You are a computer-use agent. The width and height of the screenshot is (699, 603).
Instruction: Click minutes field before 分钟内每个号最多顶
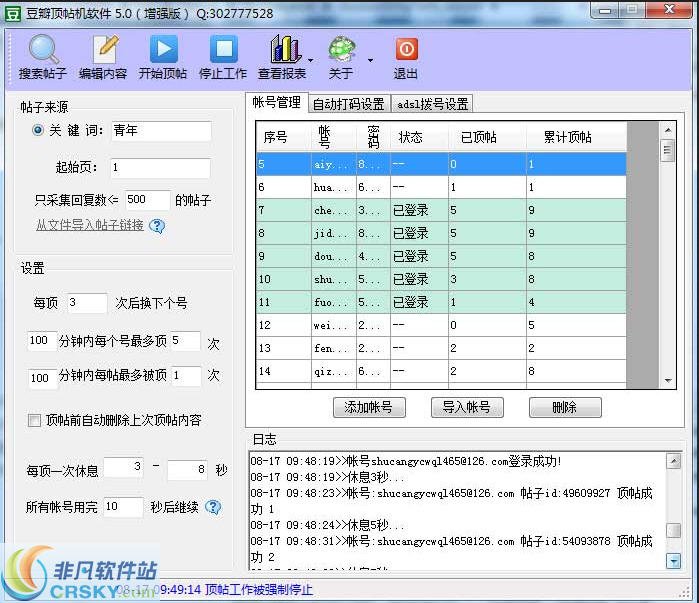click(42, 341)
